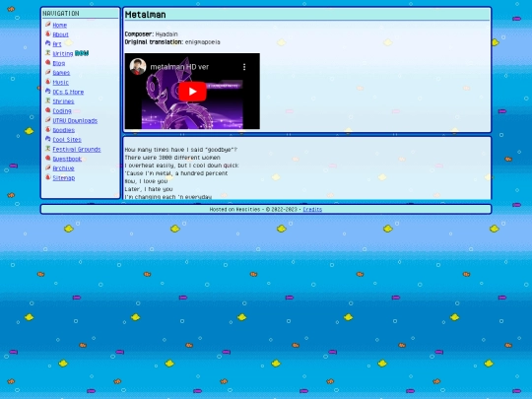This screenshot has width=532, height=399.
Task: Open the Games link
Action: [x=61, y=73]
